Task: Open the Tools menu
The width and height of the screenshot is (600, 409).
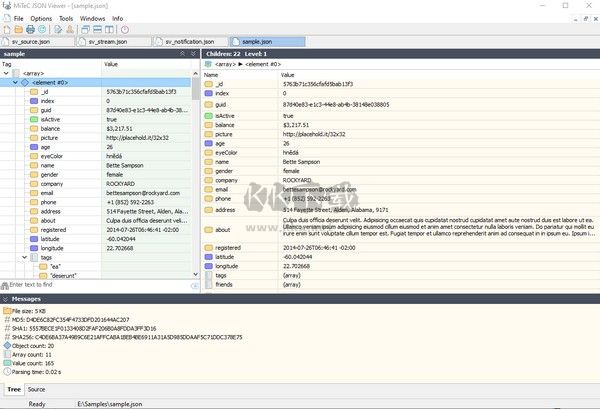Action: pos(66,18)
